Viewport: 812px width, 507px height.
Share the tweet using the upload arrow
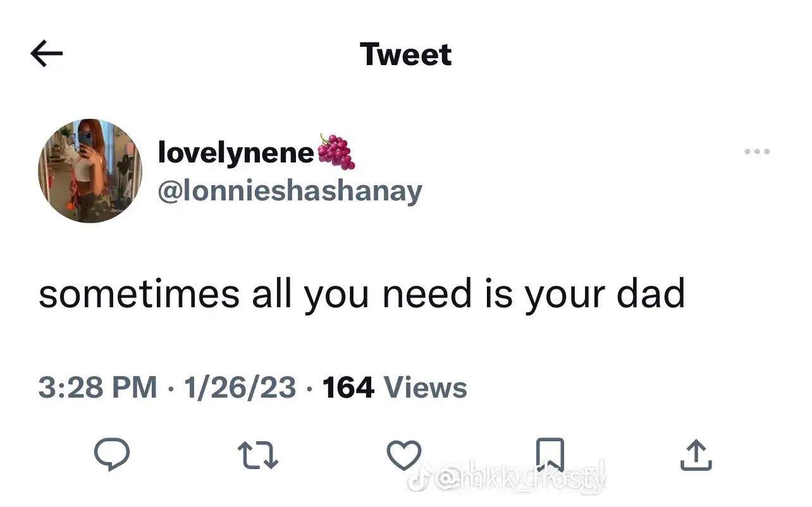click(x=696, y=455)
